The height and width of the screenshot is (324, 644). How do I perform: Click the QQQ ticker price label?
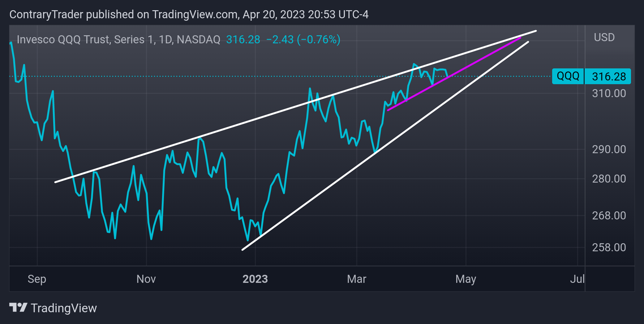[x=568, y=76]
